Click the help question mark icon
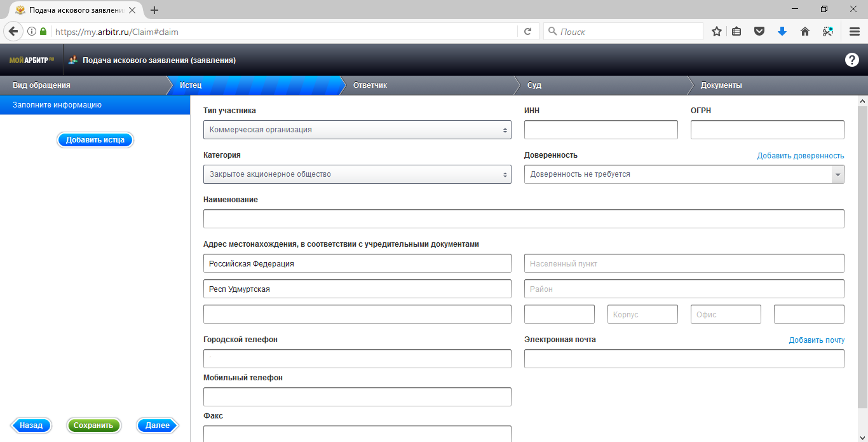This screenshot has width=868, height=442. pos(851,60)
